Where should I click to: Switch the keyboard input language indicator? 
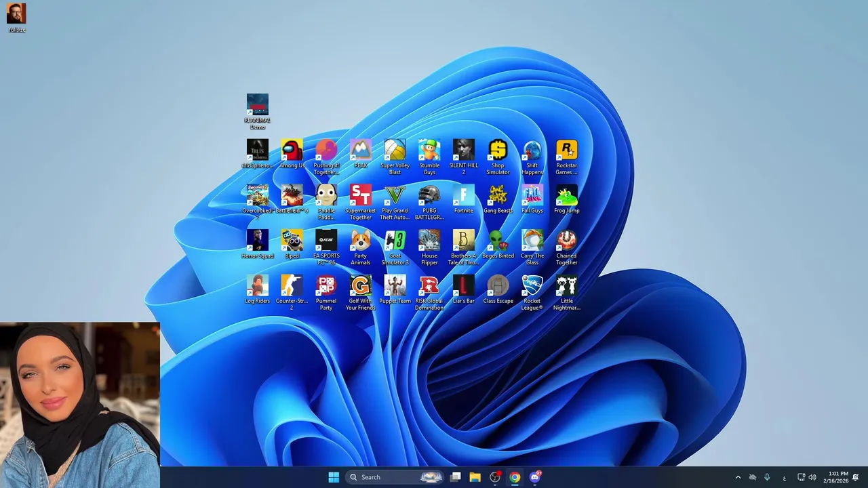[785, 478]
